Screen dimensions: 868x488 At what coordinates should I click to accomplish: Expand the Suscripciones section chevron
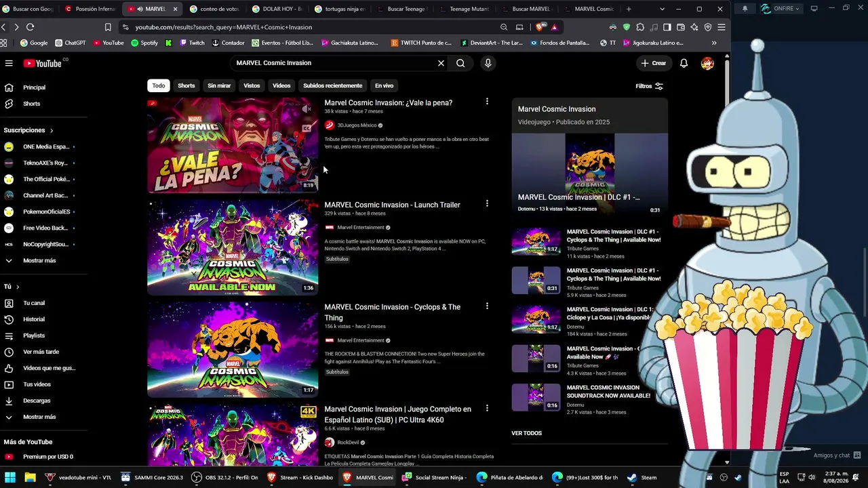point(51,130)
